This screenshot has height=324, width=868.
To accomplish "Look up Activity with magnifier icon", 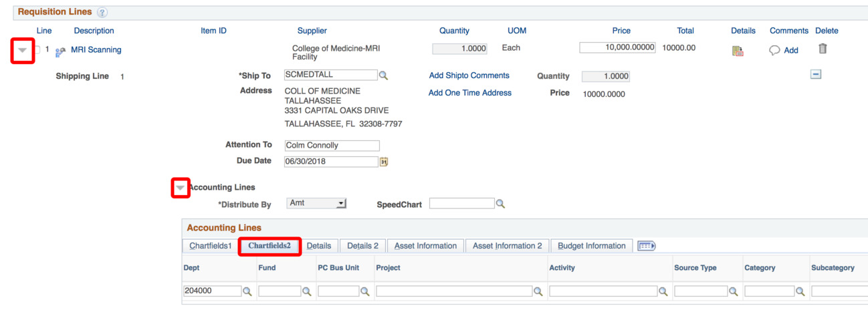I will pyautogui.click(x=663, y=292).
